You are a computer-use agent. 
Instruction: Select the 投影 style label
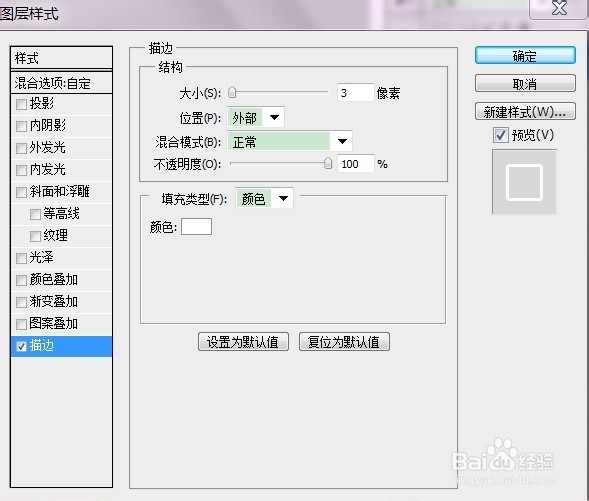[x=42, y=103]
